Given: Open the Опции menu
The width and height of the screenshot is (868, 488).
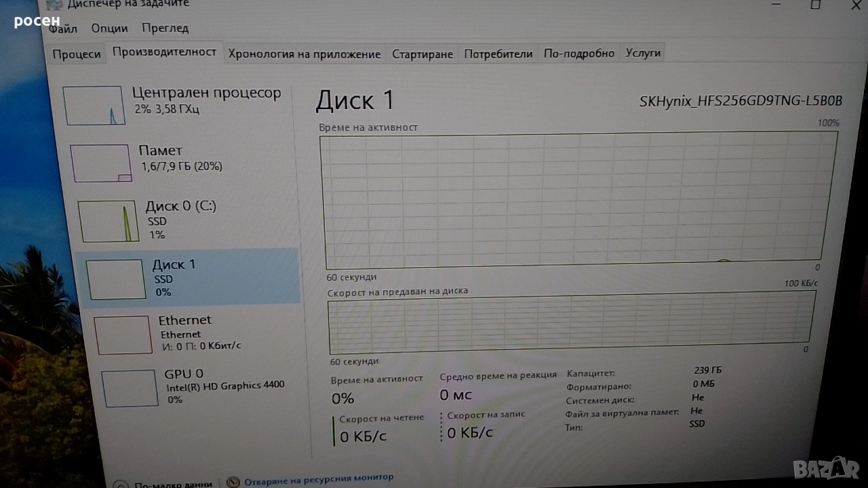Looking at the screenshot, I should (109, 28).
